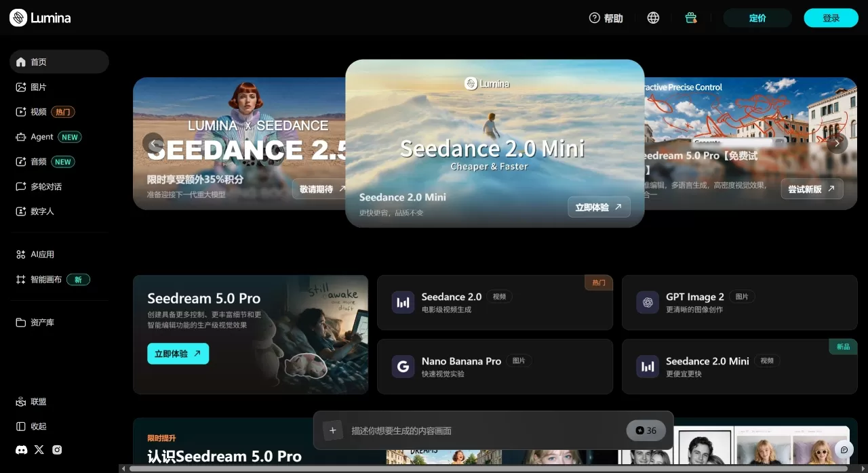Click the 新 badge beside 智能画布

point(78,279)
